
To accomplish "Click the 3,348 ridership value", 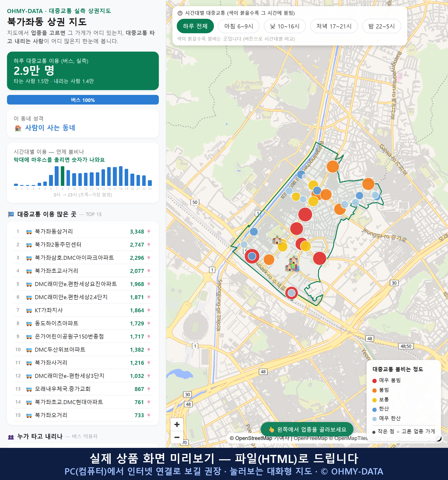I will coord(137,232).
